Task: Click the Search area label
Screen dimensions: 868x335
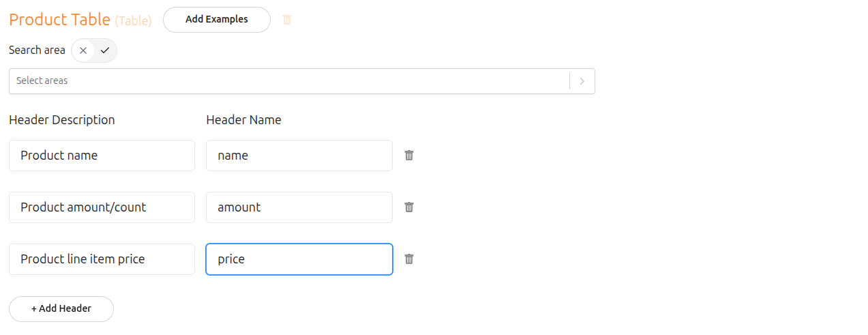Action: click(37, 50)
